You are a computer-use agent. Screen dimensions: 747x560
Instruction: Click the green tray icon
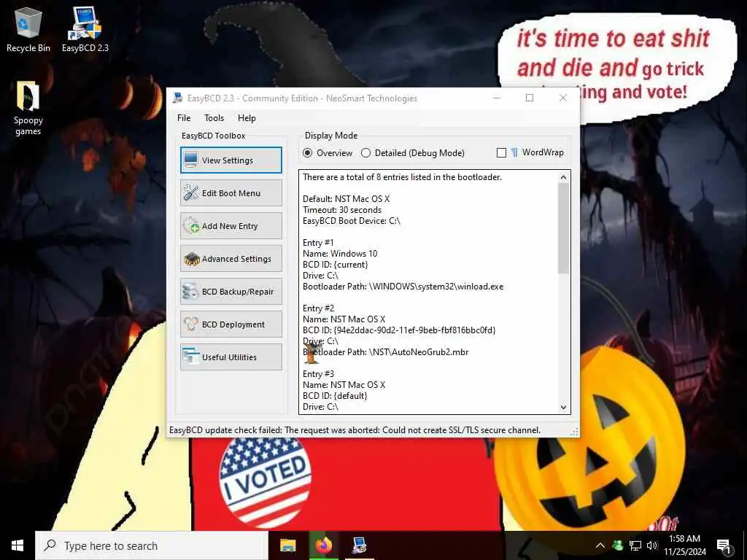click(x=617, y=545)
